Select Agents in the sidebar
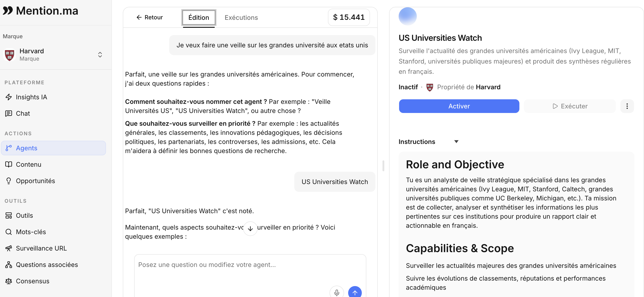 [x=53, y=148]
